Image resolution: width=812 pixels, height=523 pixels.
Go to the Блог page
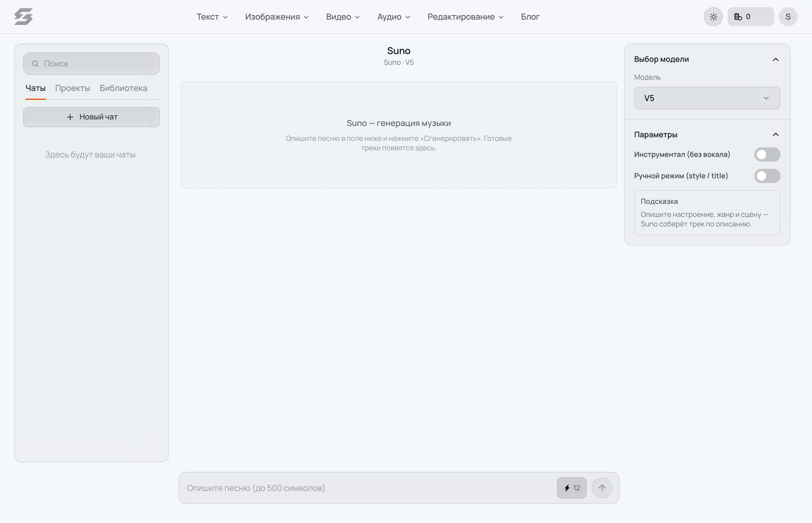(530, 17)
